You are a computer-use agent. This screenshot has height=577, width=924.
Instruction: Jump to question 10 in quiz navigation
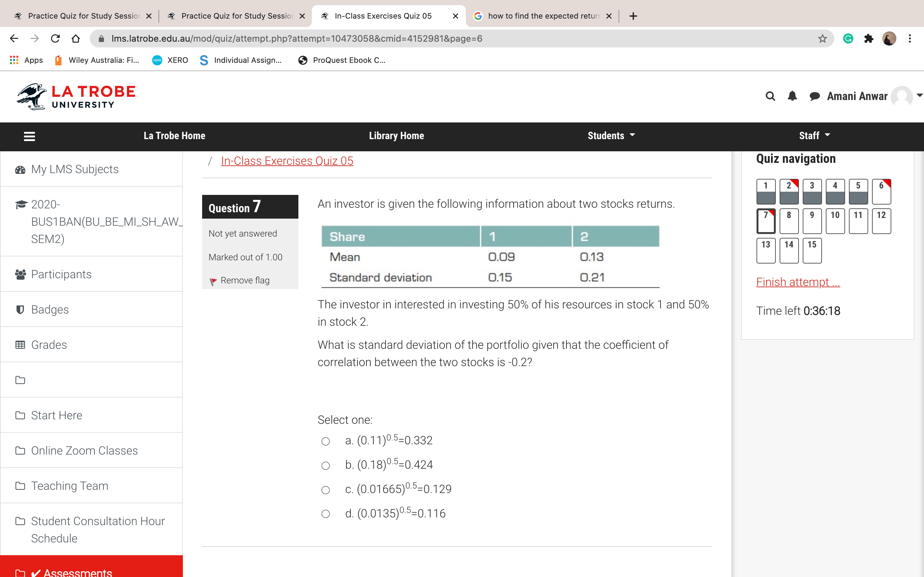pos(835,221)
